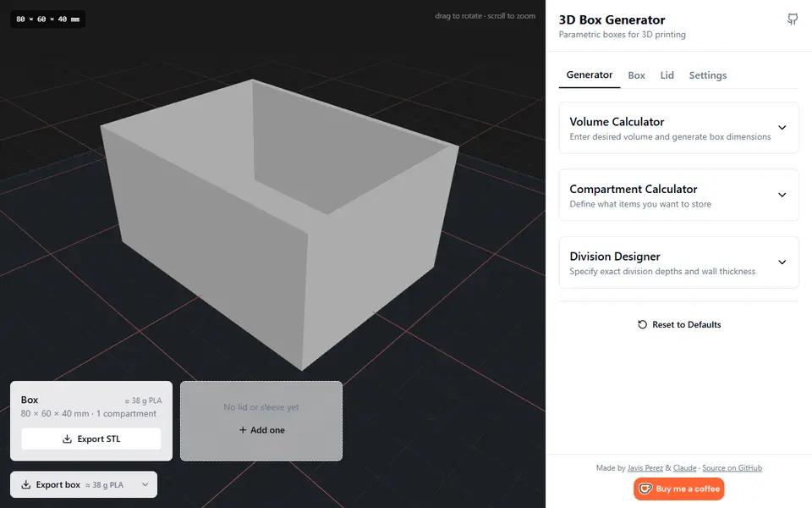Click the Add one label

(267, 430)
